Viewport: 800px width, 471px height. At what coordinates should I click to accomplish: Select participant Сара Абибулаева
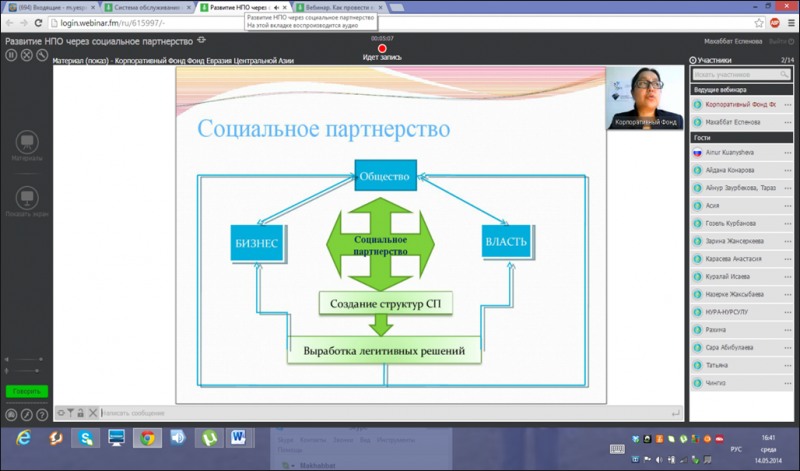click(741, 348)
